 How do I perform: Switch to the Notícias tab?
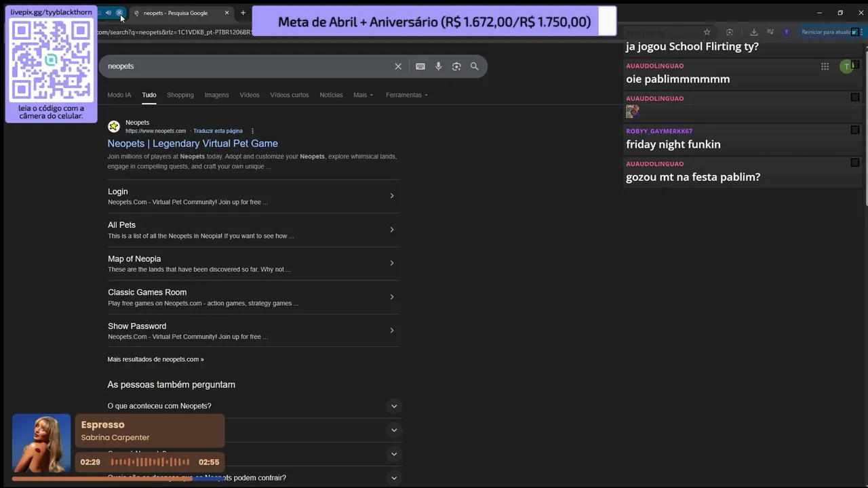coord(332,95)
